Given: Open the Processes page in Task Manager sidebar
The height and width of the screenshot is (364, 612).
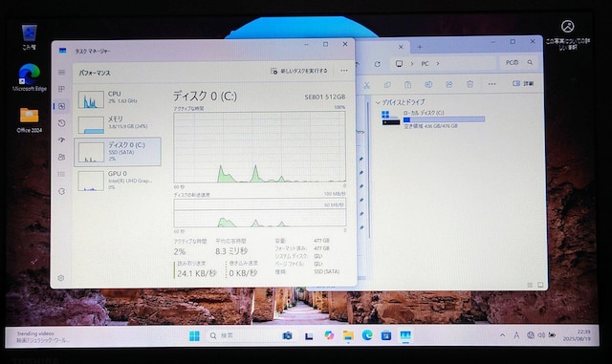Looking at the screenshot, I should [x=61, y=89].
